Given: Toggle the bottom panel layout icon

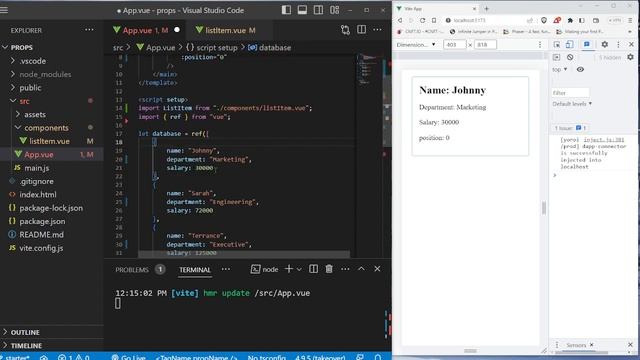Looking at the screenshot, I should tap(302, 10).
